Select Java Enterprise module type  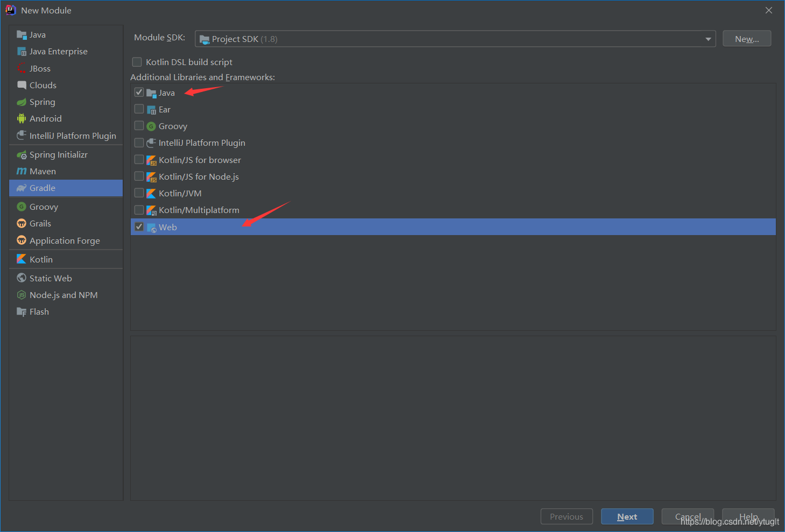pyautogui.click(x=66, y=52)
